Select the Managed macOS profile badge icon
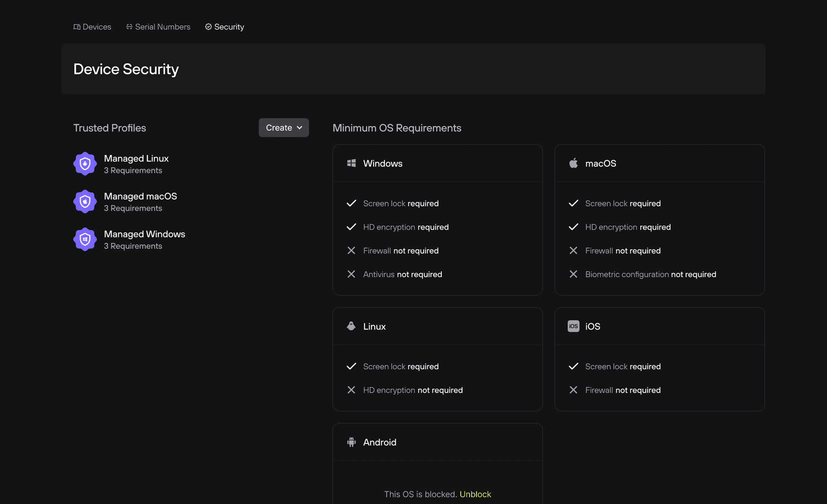 tap(85, 201)
